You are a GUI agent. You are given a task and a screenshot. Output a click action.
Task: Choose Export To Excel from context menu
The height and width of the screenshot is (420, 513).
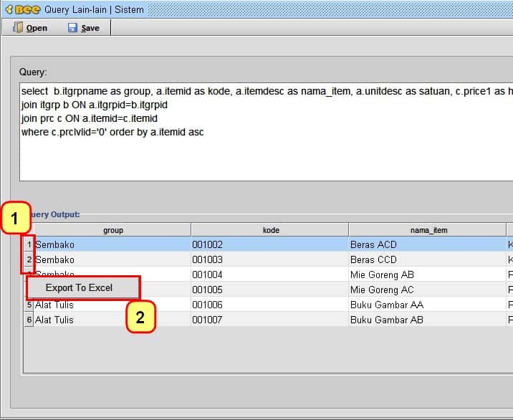click(x=83, y=287)
